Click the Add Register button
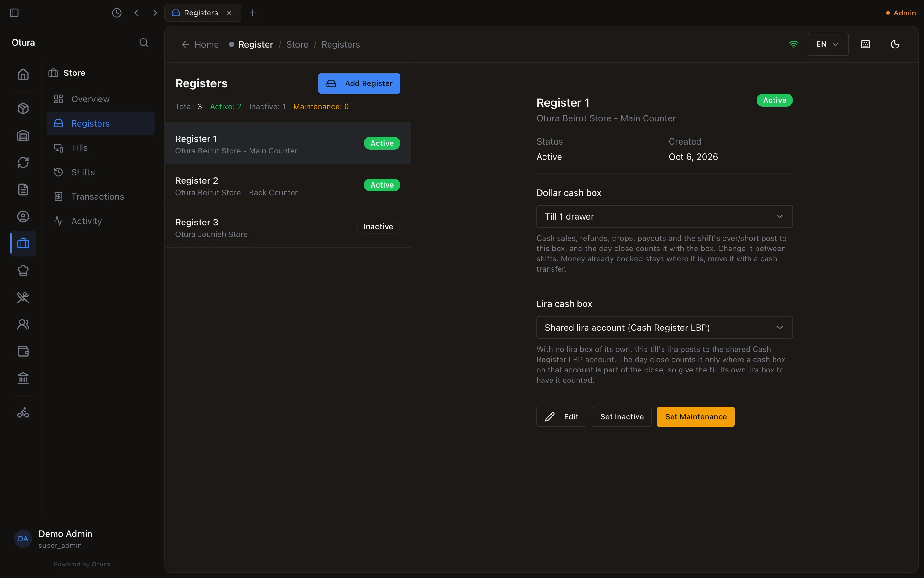Image resolution: width=924 pixels, height=578 pixels. pyautogui.click(x=359, y=83)
